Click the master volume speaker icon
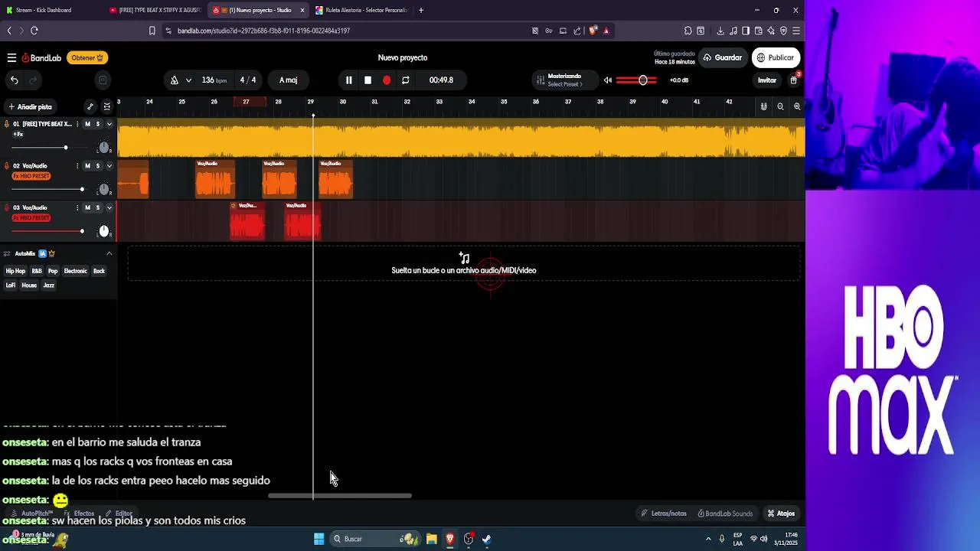The image size is (980, 551). tap(608, 80)
